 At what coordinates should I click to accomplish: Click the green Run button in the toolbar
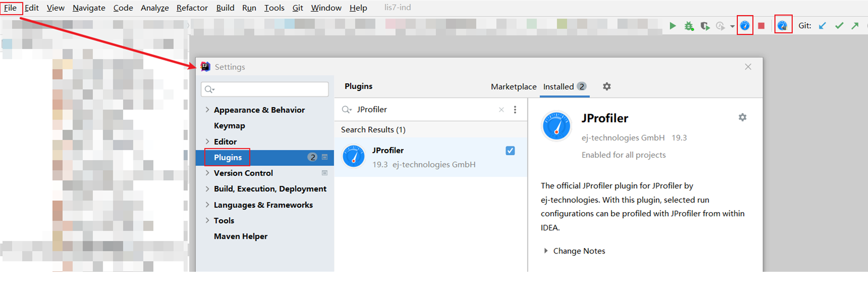672,26
